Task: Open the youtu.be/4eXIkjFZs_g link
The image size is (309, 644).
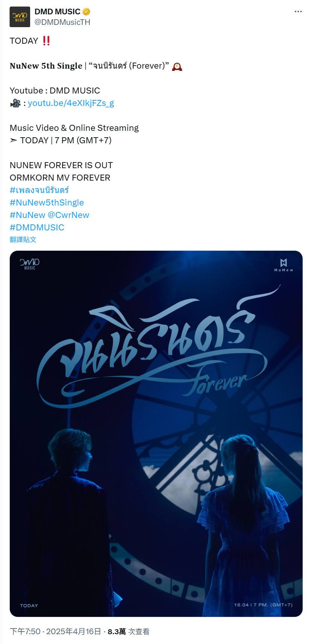Action: (x=71, y=103)
